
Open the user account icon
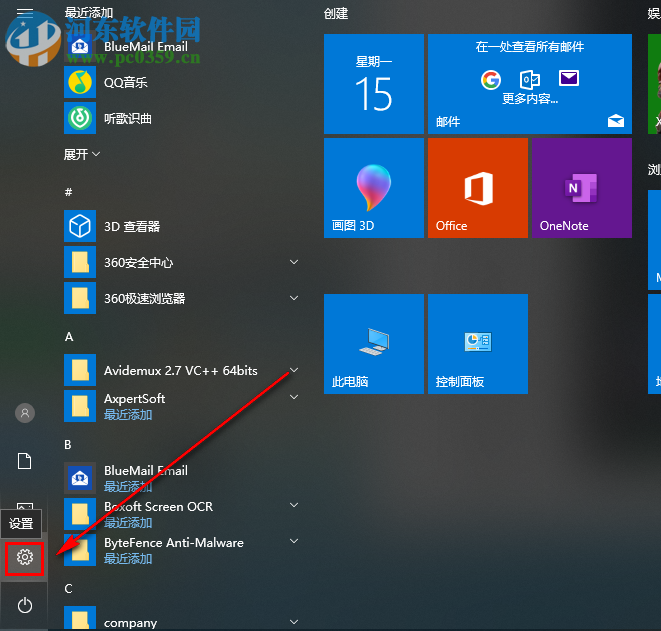(25, 413)
